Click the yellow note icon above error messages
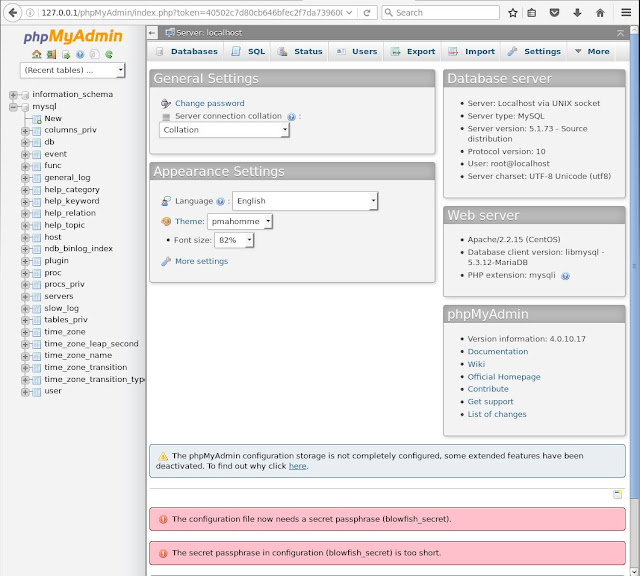Screen dimensions: 640x576 618,494
